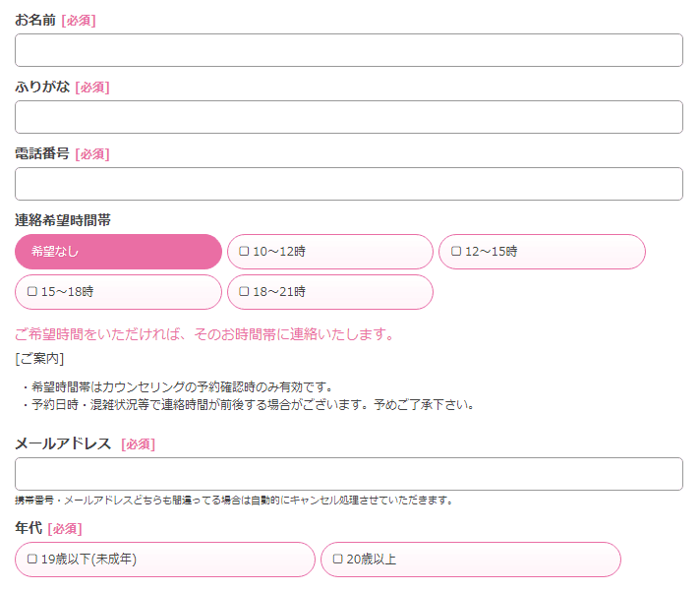
Task: Focus the メールアドレス input field
Action: point(348,474)
